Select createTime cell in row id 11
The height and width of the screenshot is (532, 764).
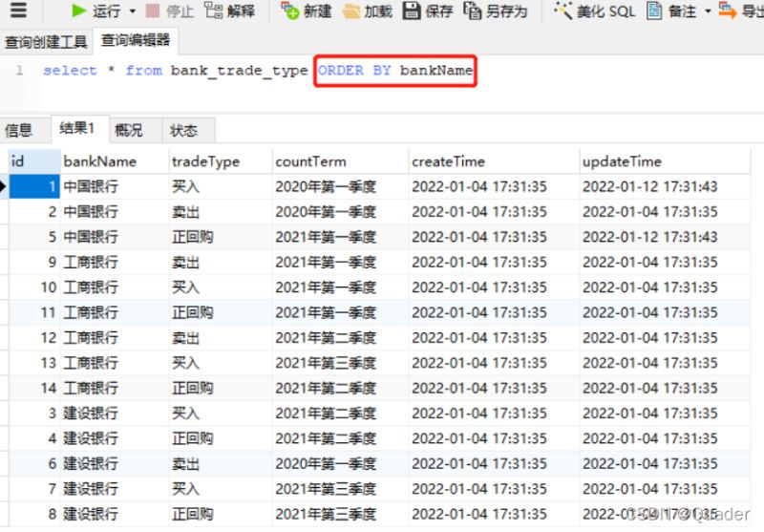(494, 312)
